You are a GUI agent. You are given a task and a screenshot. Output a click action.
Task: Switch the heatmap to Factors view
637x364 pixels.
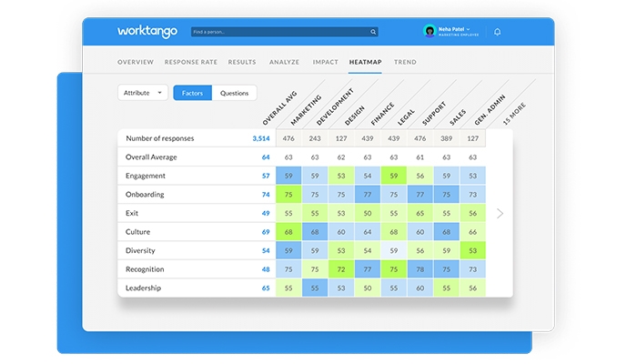tap(192, 93)
